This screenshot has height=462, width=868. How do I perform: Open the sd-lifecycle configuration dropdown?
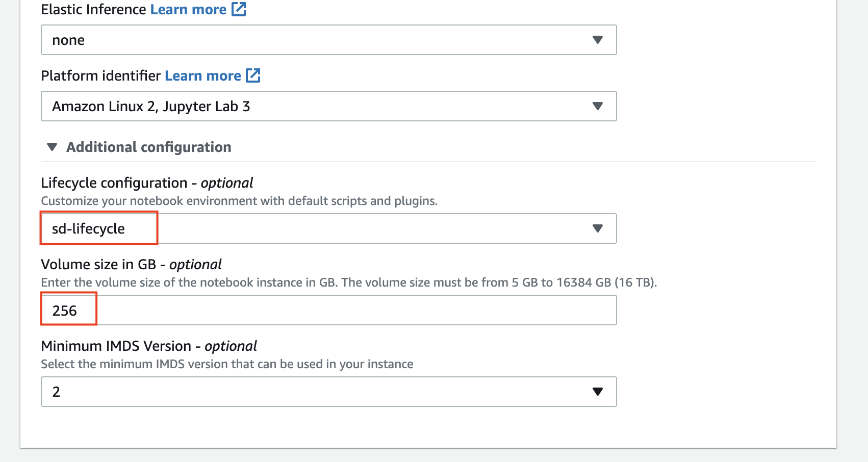coord(328,228)
